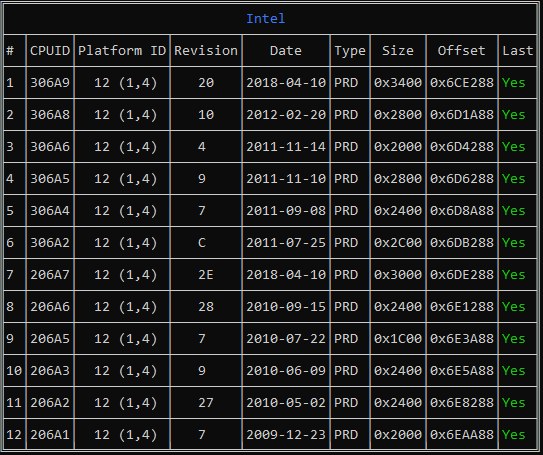This screenshot has height=455, width=543.
Task: Select CPUID 206A7 cell
Action: tap(50, 275)
